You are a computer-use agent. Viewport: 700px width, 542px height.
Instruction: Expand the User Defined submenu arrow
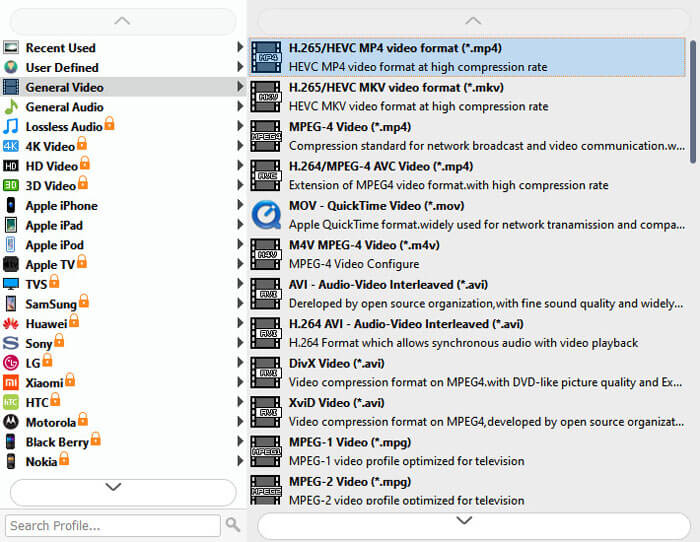click(240, 67)
